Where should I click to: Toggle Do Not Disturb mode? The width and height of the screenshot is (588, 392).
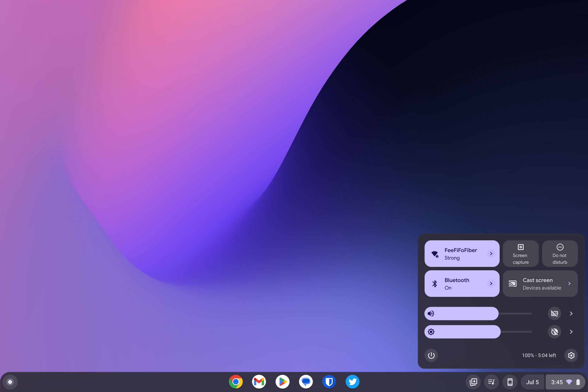[x=560, y=253]
